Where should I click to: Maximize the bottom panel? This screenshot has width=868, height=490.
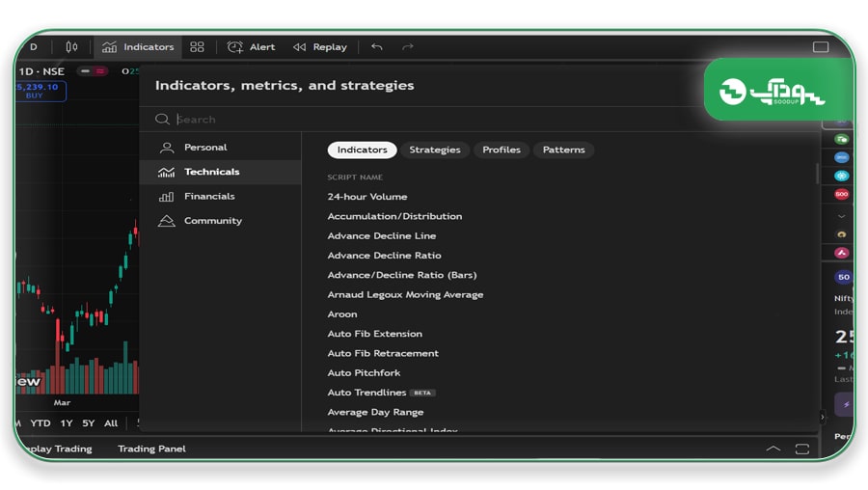tap(802, 449)
